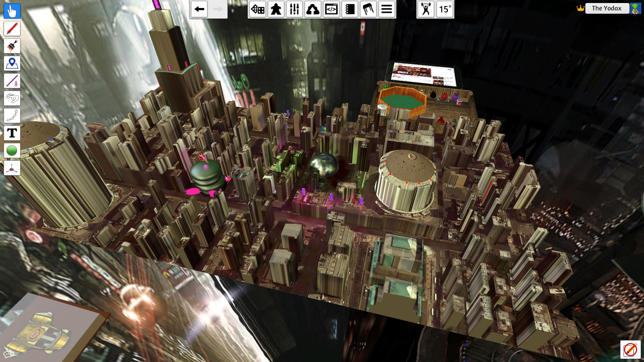Select the red pencil Draw tool
644x362 pixels.
(12, 28)
